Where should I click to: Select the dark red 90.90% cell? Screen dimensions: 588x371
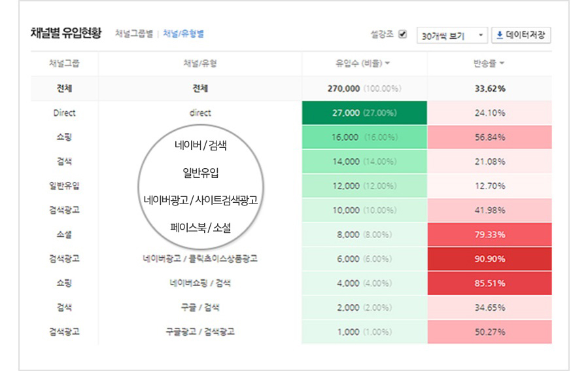tap(489, 258)
